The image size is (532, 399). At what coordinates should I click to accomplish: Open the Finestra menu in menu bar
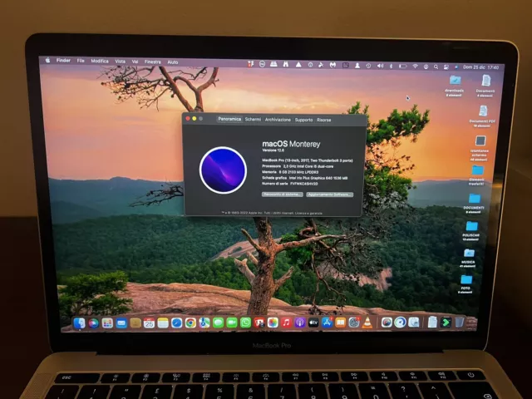coord(152,62)
